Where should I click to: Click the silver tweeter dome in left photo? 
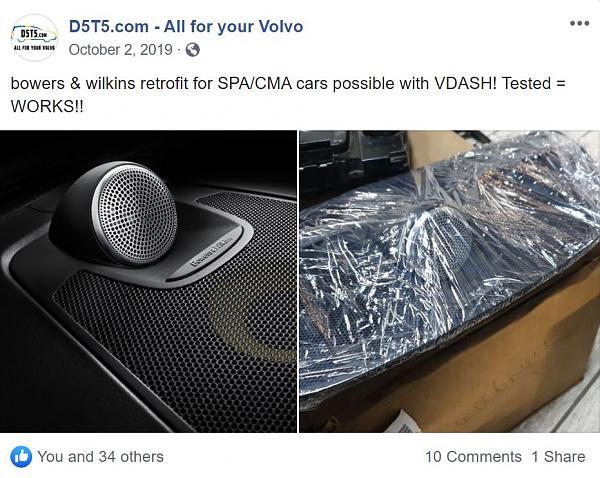pos(135,215)
